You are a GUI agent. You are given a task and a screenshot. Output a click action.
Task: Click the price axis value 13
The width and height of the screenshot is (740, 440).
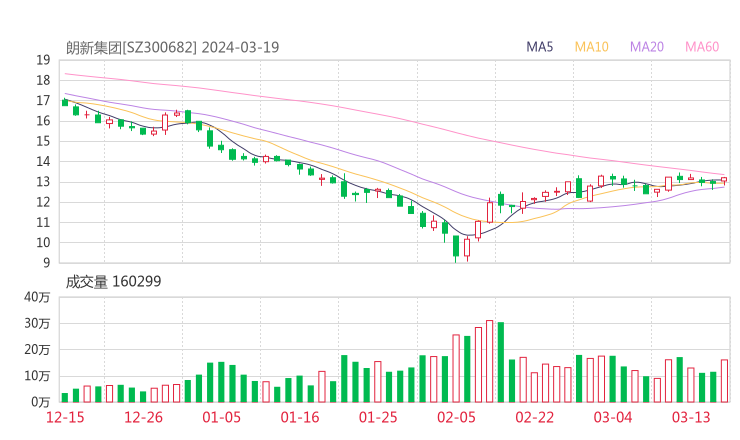pyautogui.click(x=43, y=182)
